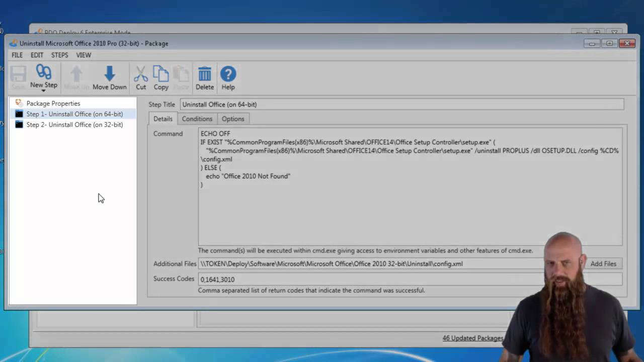Click the Step 1 command prompt icon
Viewport: 644px width, 362px height.
19,114
